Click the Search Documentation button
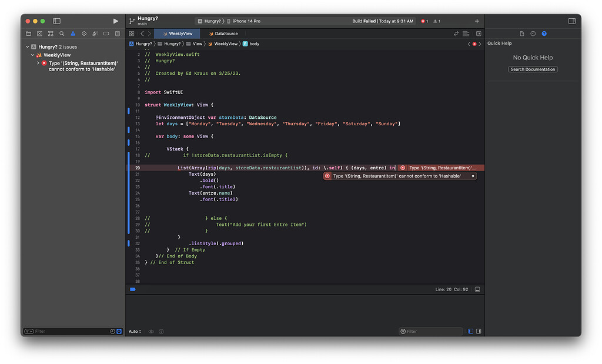 [533, 69]
